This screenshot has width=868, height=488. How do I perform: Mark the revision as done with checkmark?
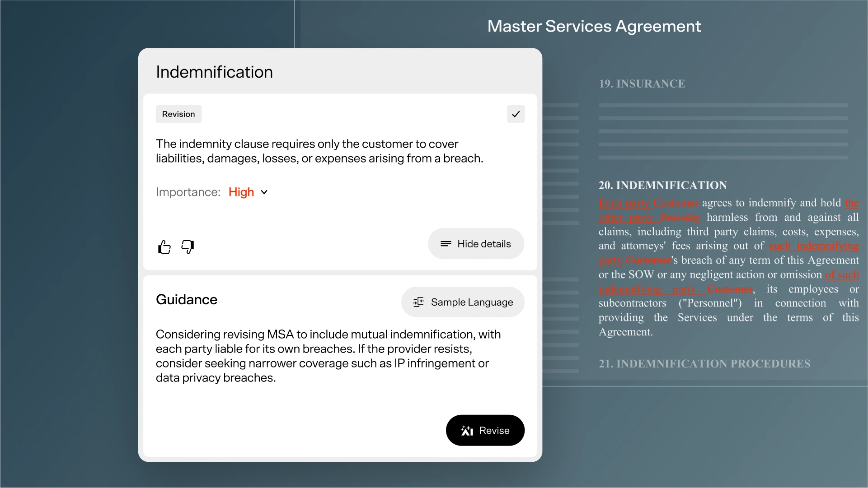point(516,114)
